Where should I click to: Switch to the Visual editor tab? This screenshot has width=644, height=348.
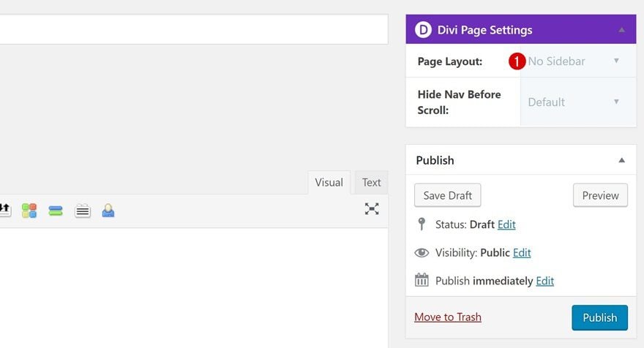pos(329,183)
